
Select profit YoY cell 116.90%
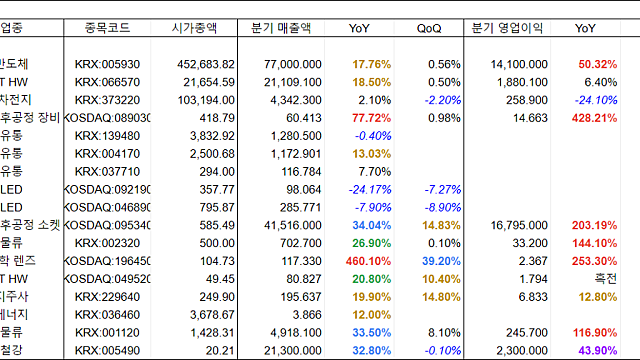[595, 333]
